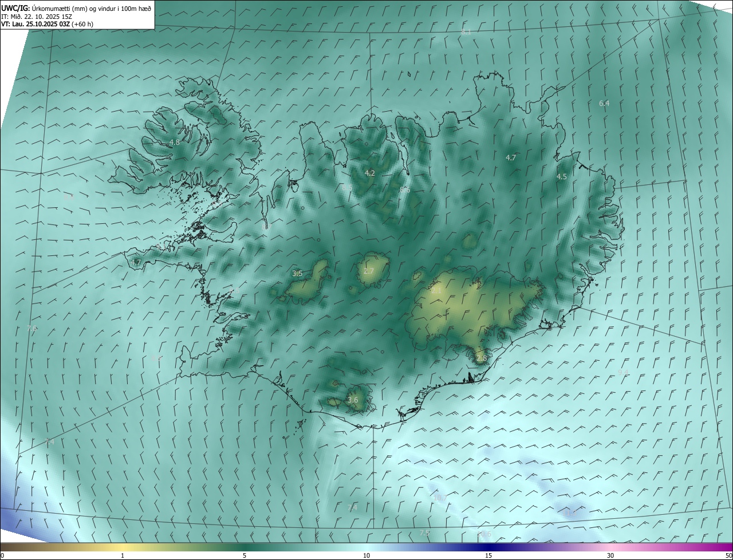Click the 3.5 value label by the western glacier
This screenshot has height=560, width=733.
(297, 274)
